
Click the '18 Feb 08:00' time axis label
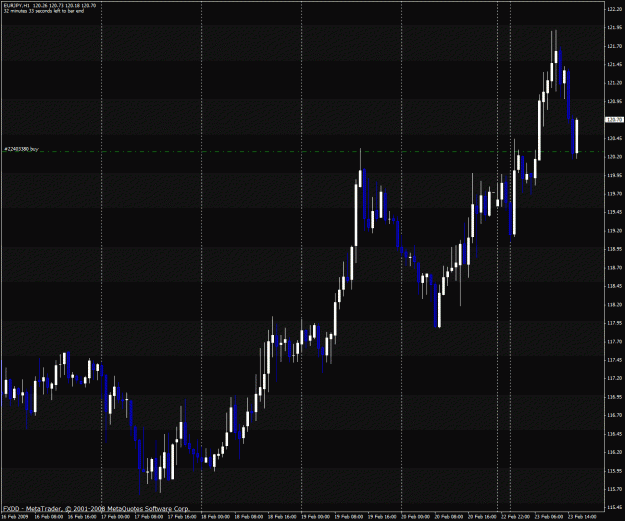click(x=249, y=517)
